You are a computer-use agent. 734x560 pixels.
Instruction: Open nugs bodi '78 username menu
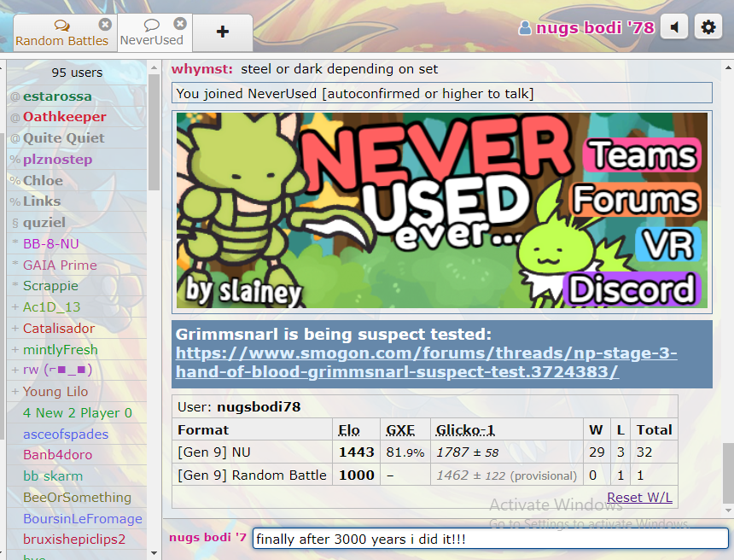595,27
